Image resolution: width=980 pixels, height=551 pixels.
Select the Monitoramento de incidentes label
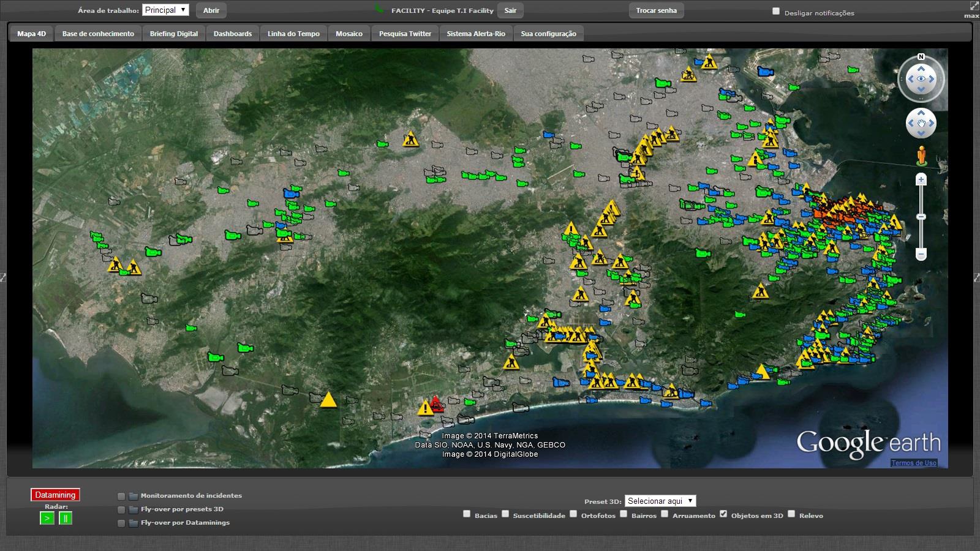(x=191, y=496)
